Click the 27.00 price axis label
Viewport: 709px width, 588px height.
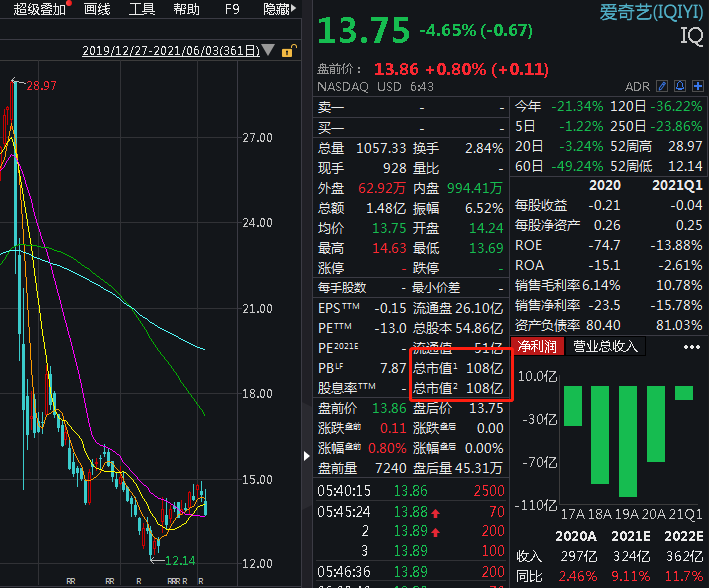pyautogui.click(x=257, y=138)
